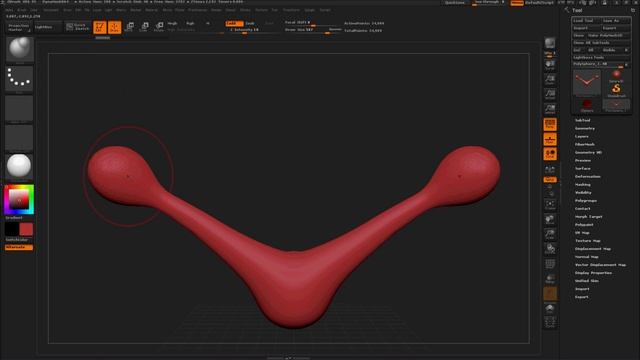Select the SimpleBrush tool icon

tap(616, 89)
